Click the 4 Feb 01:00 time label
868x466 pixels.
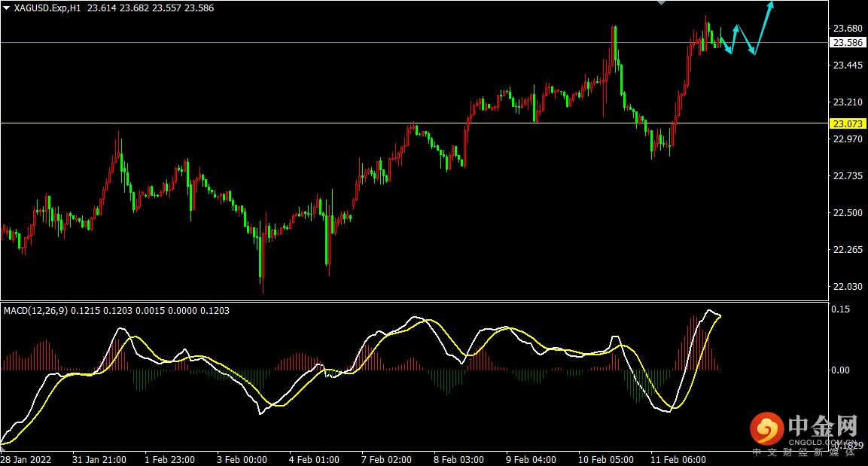314,460
